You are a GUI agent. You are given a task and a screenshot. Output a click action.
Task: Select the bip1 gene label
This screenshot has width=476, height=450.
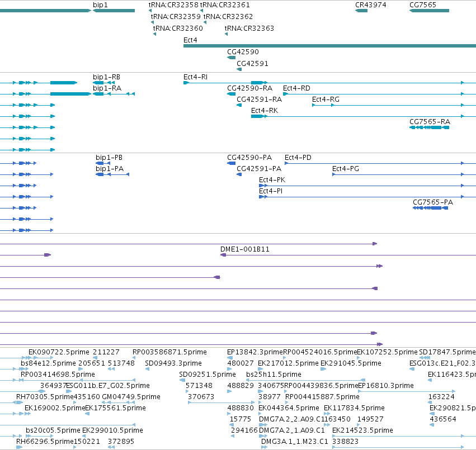tap(100, 5)
